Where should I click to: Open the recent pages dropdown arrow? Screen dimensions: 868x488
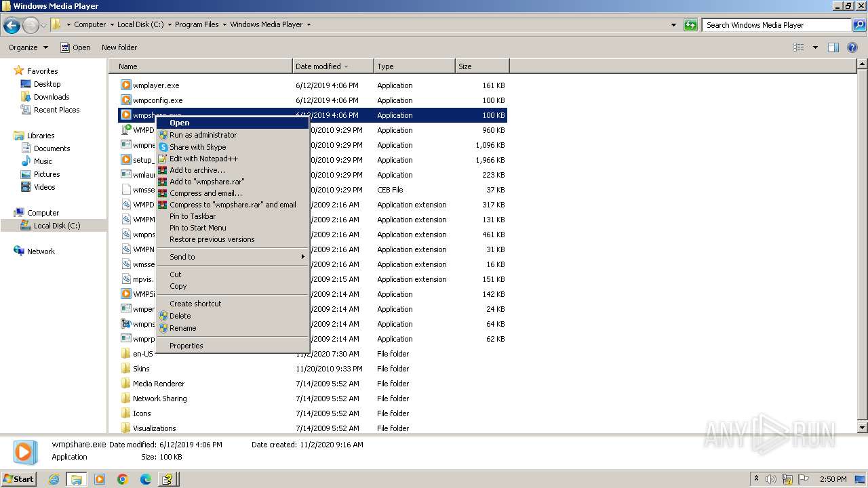click(44, 25)
